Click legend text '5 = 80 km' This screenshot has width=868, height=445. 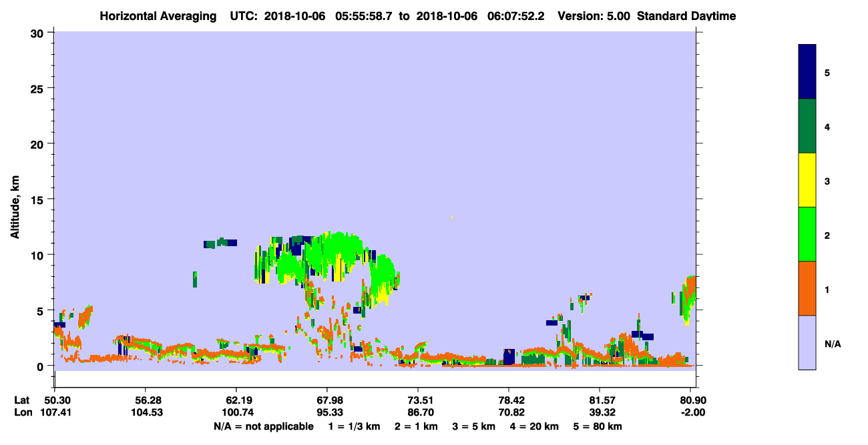(598, 426)
